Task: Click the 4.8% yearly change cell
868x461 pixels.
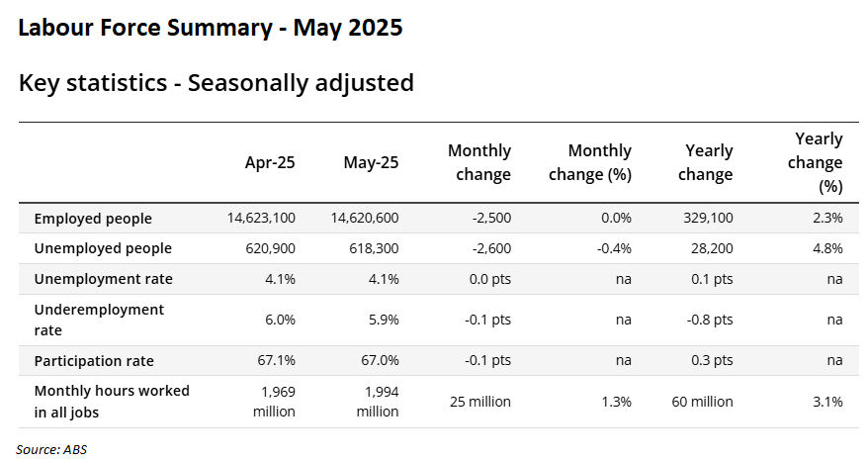Action: pos(826,248)
